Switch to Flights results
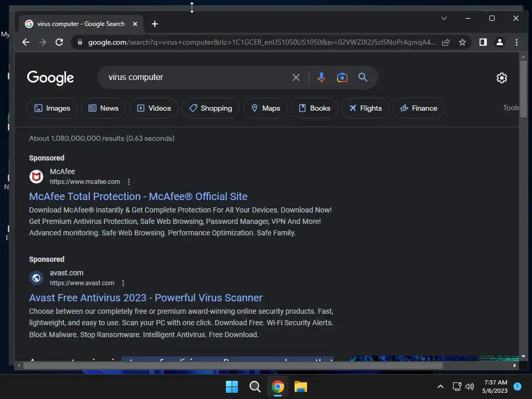The image size is (532, 399). click(365, 108)
